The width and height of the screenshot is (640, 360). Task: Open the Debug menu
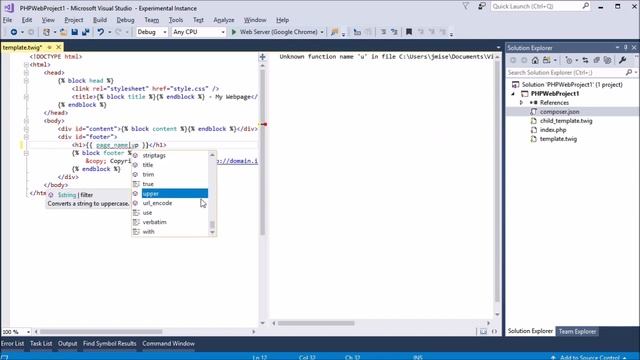[125, 20]
